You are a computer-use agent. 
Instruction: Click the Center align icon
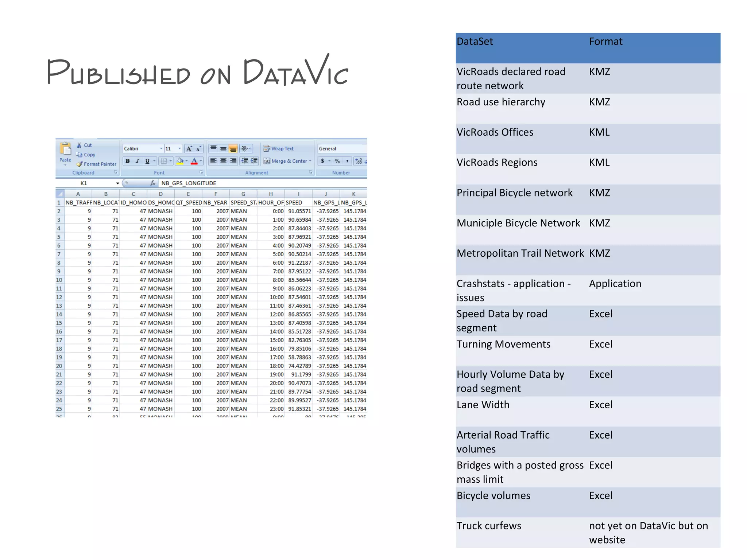click(x=223, y=161)
